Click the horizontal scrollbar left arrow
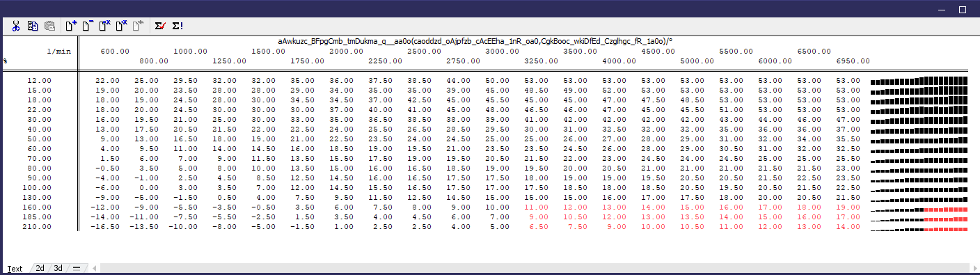This screenshot has width=980, height=275. point(95,268)
